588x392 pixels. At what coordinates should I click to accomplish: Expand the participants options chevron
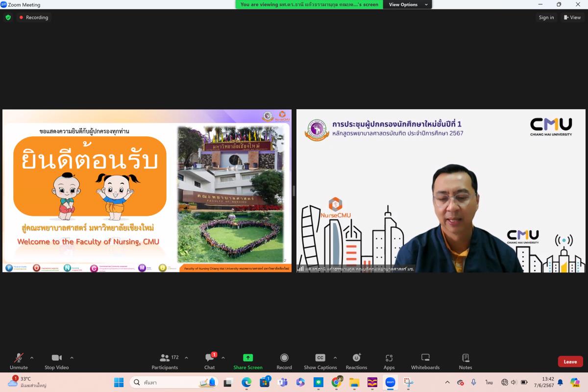[186, 358]
